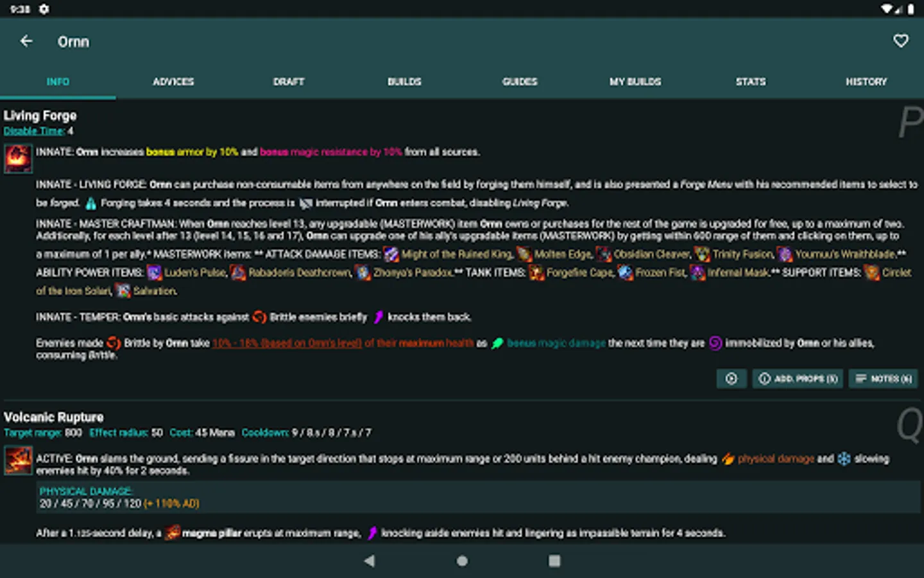This screenshot has height=578, width=924.
Task: Open the Frozen Fist item icon
Action: [x=626, y=272]
